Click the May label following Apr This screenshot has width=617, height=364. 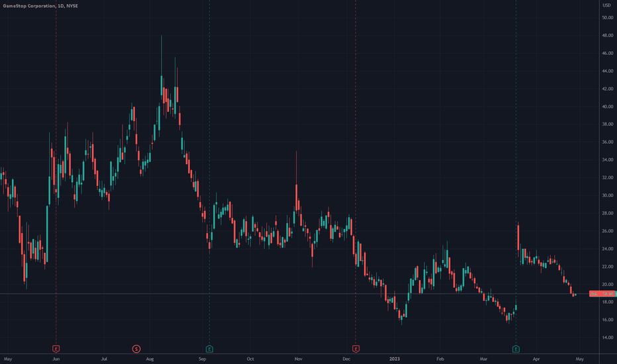[580, 359]
